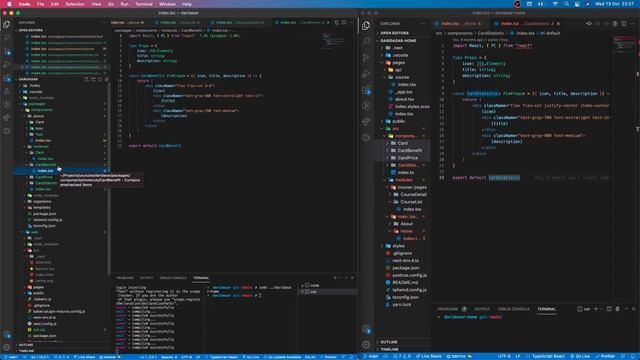Switch to DEBUG CONSOLE tab in right panel
The height and width of the screenshot is (360, 640).
[513, 309]
